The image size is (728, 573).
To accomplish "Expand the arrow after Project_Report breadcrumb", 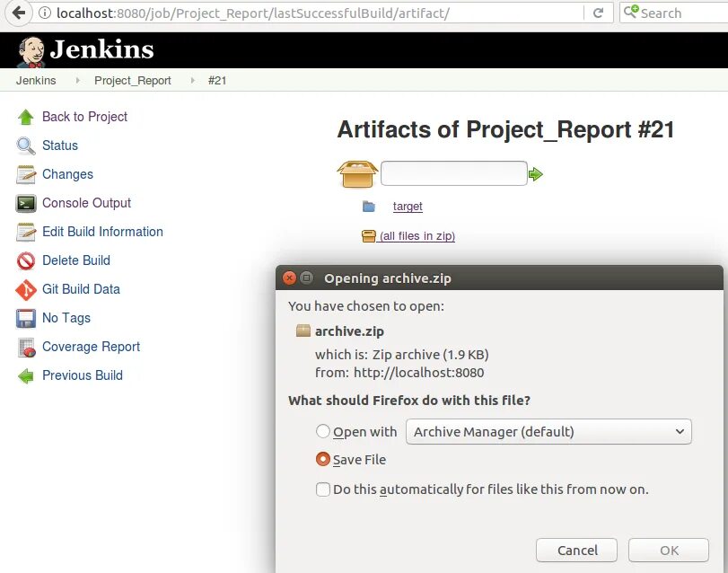I will pyautogui.click(x=192, y=80).
